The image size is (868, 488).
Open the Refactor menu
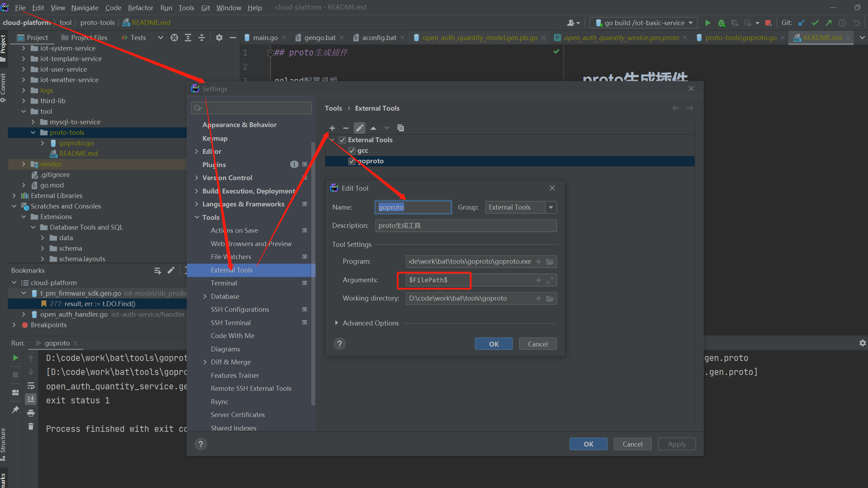tap(140, 8)
